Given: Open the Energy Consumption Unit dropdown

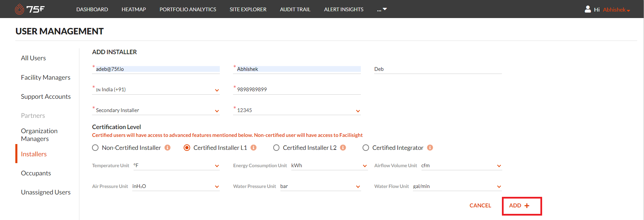Looking at the screenshot, I should (329, 166).
